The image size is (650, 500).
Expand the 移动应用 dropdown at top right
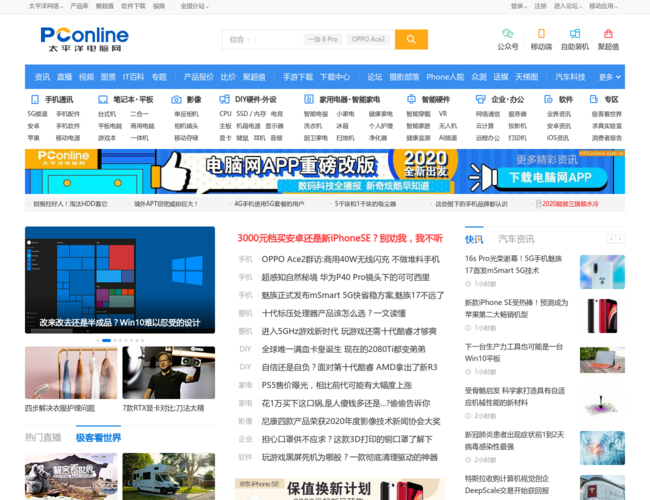point(602,6)
